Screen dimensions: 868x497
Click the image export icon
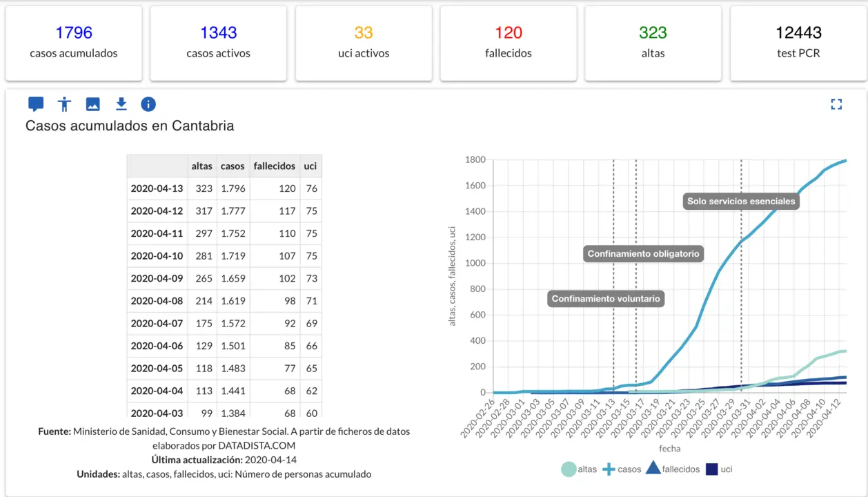coord(92,104)
